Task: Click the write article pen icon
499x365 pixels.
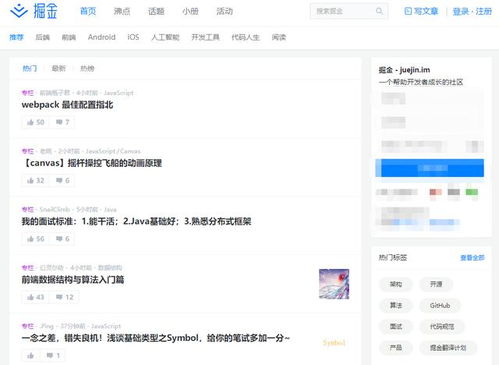Action: 408,11
